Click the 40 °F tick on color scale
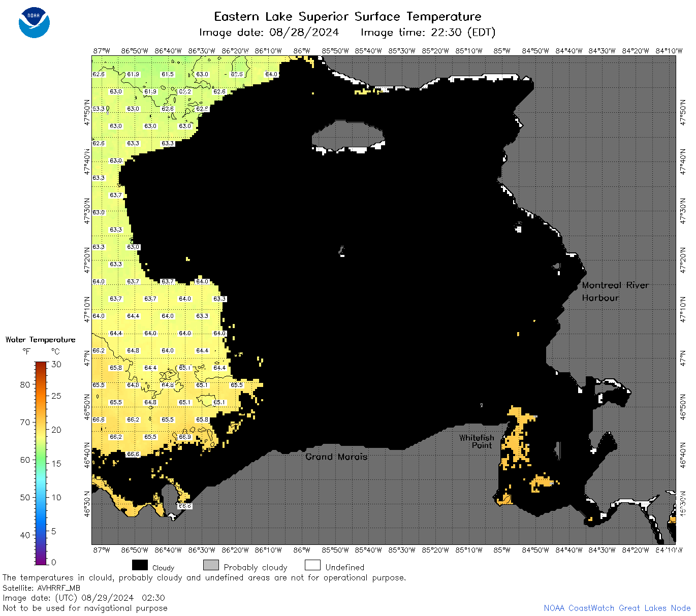Screen dimensions: 696x616 point(25,535)
